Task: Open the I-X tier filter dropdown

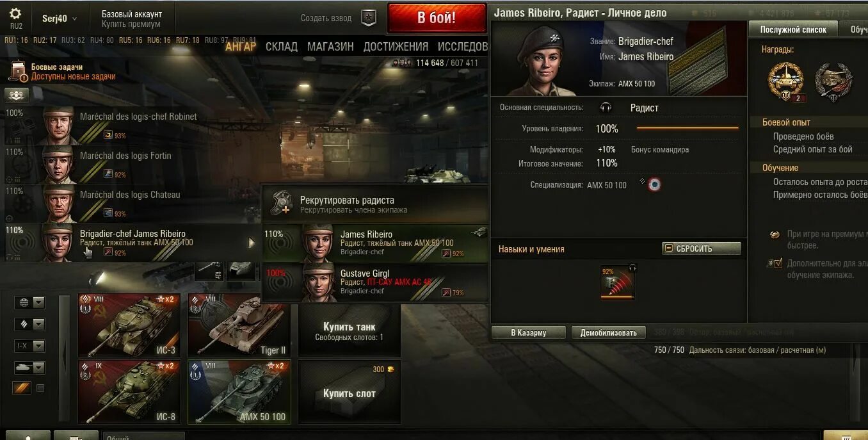Action: point(29,346)
